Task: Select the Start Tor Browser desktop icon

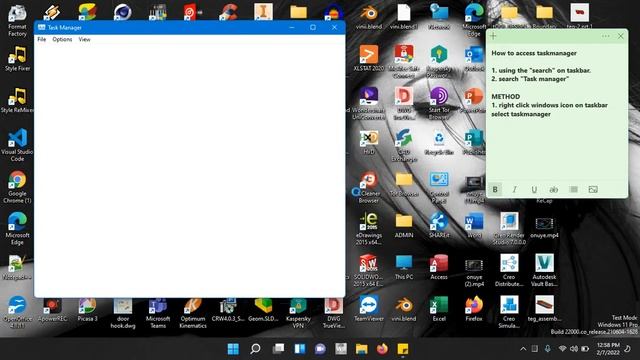Action: 439,103
